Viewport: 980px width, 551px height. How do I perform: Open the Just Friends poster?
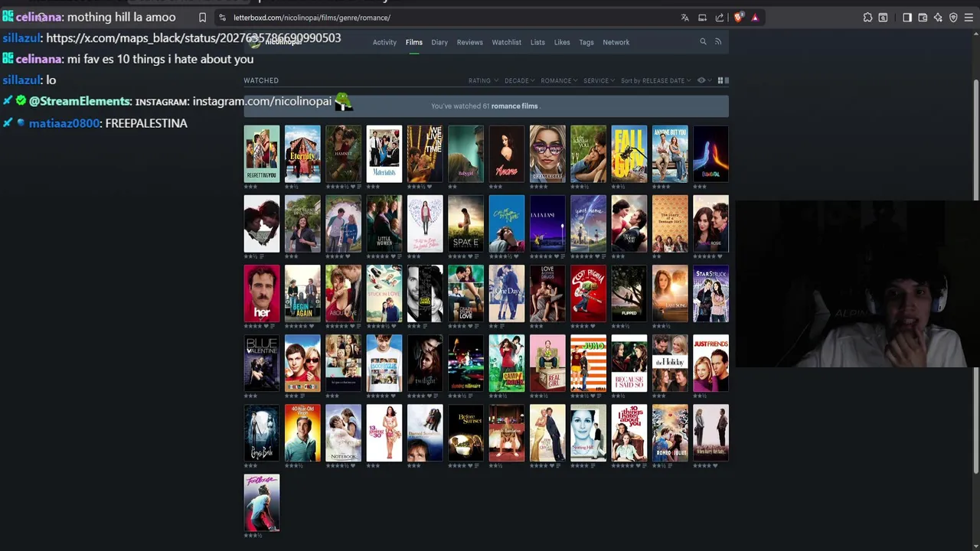tap(710, 363)
